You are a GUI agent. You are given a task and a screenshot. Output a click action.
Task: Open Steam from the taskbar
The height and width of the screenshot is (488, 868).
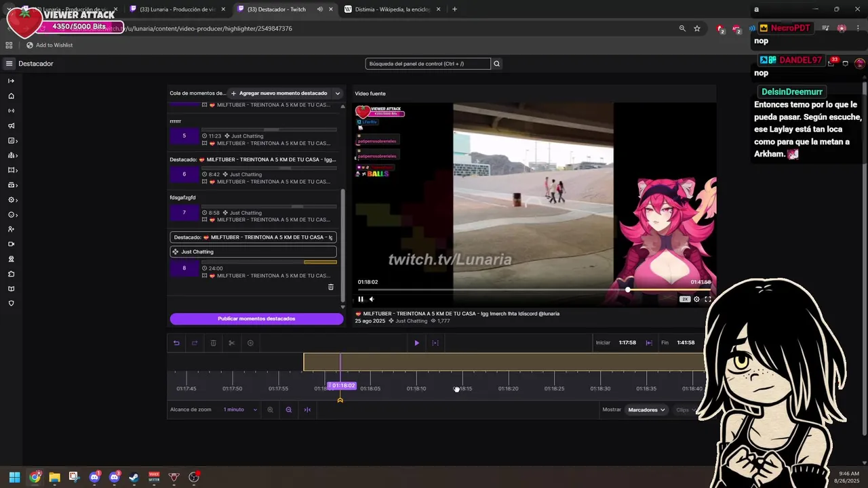134,477
